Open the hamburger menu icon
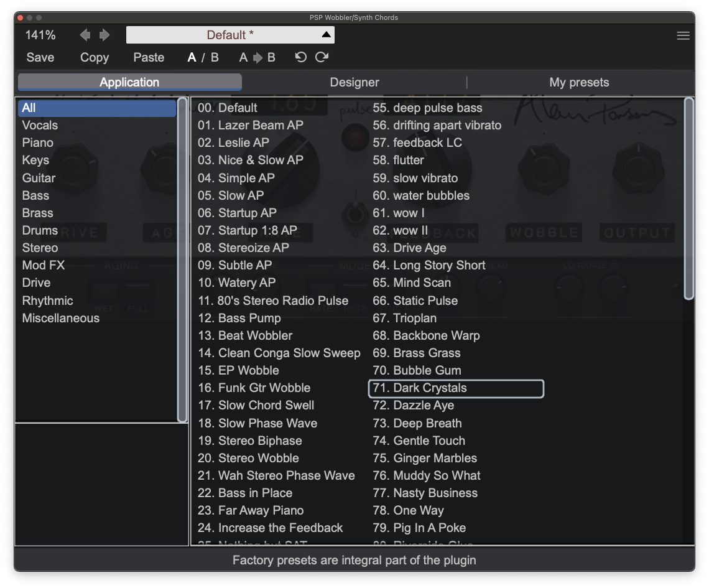The height and width of the screenshot is (588, 709). [683, 35]
